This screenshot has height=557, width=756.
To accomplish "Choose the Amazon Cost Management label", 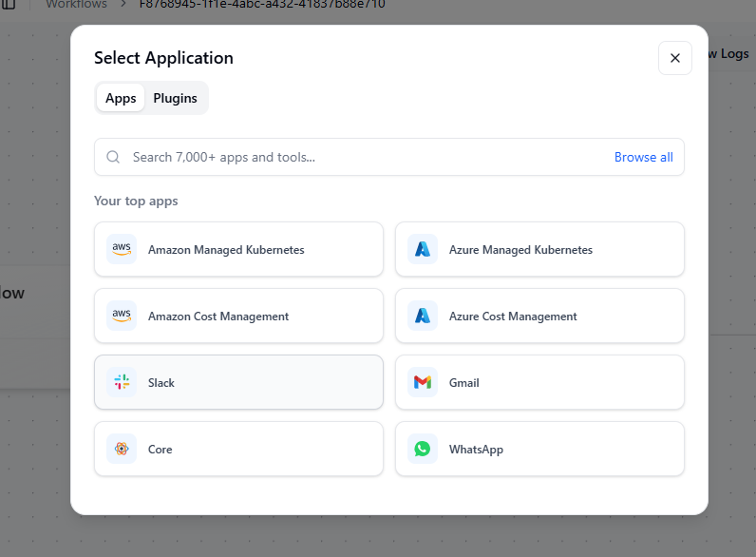I will tap(218, 316).
